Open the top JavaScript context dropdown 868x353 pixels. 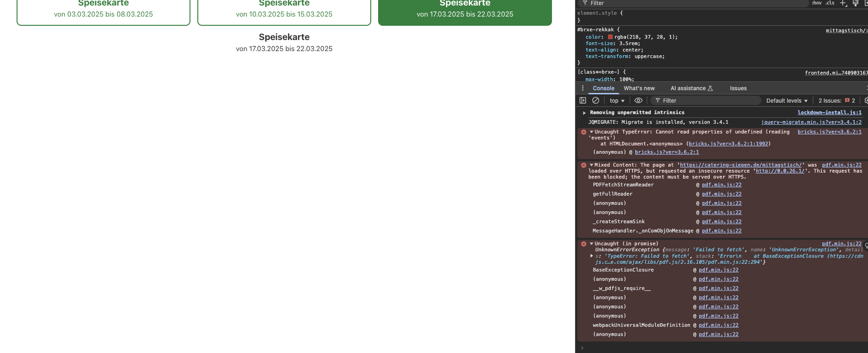tap(617, 101)
